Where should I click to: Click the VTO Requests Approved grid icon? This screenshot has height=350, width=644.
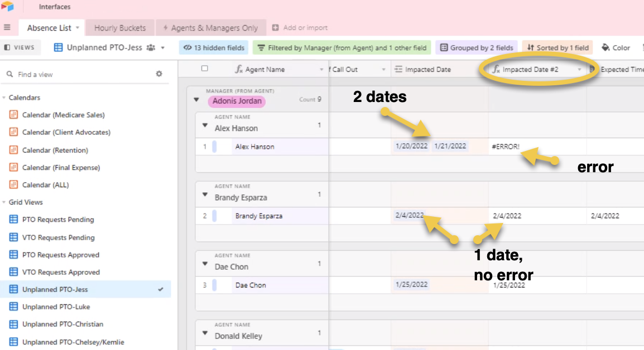13,272
